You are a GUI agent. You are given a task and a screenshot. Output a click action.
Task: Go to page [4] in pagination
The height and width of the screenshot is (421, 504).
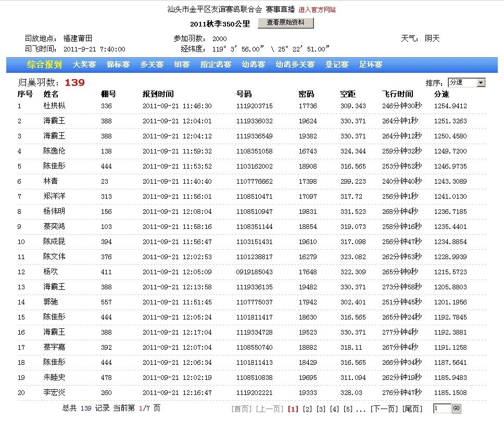[334, 409]
